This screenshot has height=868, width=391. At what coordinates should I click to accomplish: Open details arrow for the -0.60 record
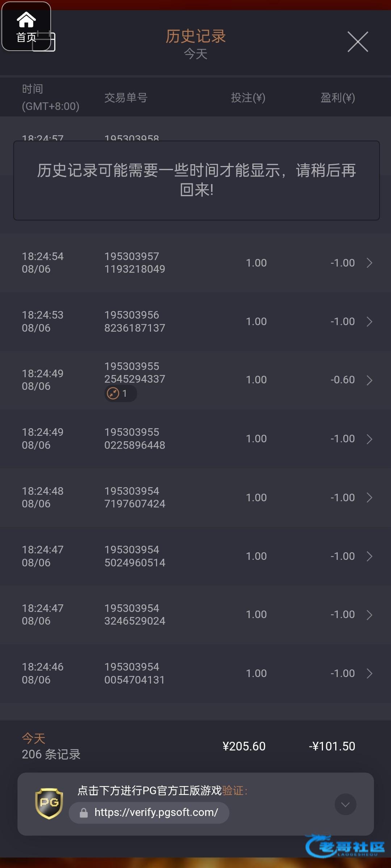[x=369, y=380]
